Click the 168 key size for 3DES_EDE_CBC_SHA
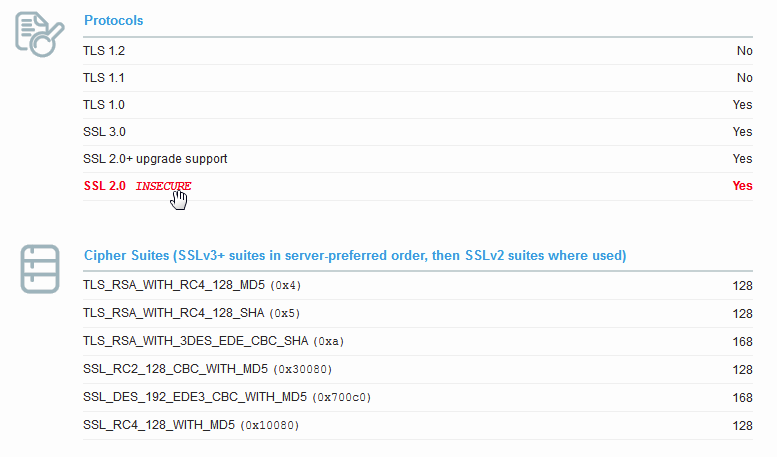Screen dimensions: 777x457 coord(742,342)
